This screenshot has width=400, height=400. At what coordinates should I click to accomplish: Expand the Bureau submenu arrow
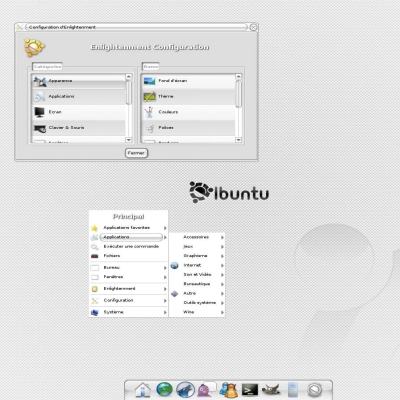[x=165, y=268]
